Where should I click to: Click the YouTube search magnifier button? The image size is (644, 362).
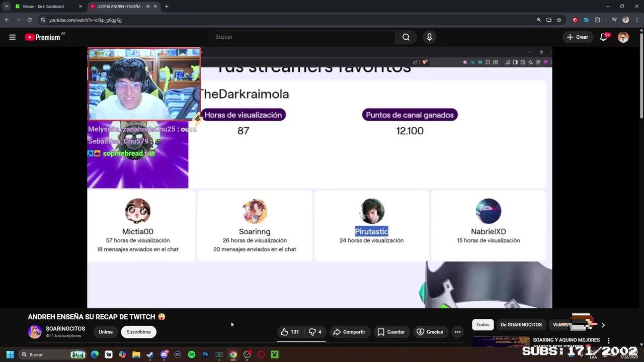coord(406,37)
